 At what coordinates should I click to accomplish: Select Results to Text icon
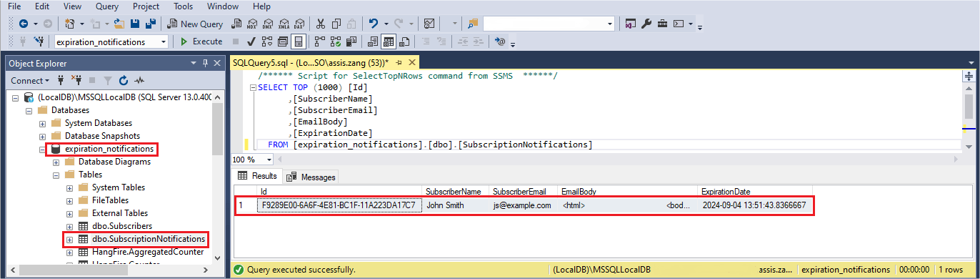click(x=373, y=41)
